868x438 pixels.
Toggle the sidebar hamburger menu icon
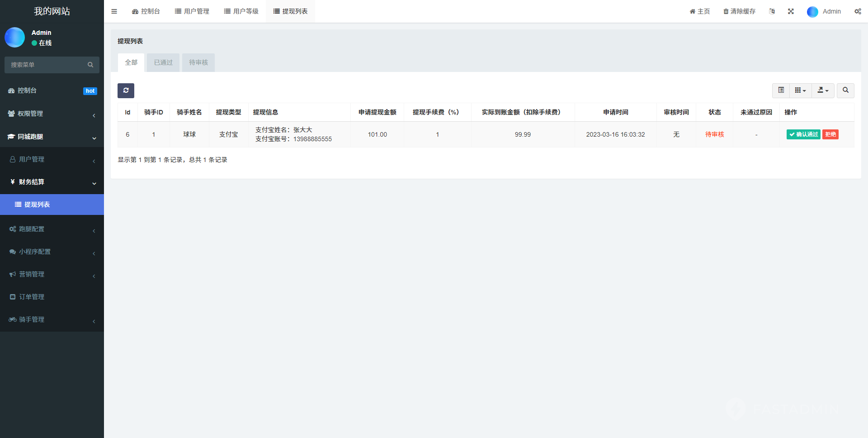(114, 11)
